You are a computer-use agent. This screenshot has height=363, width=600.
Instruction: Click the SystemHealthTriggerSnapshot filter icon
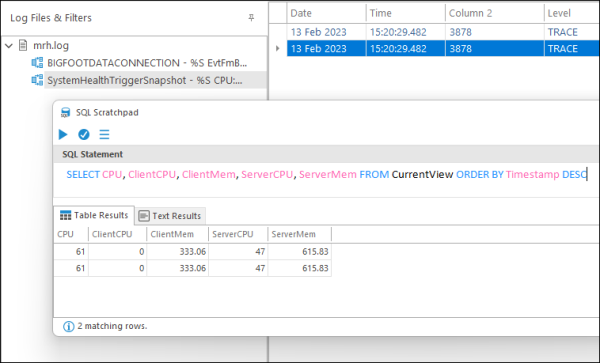click(x=37, y=80)
